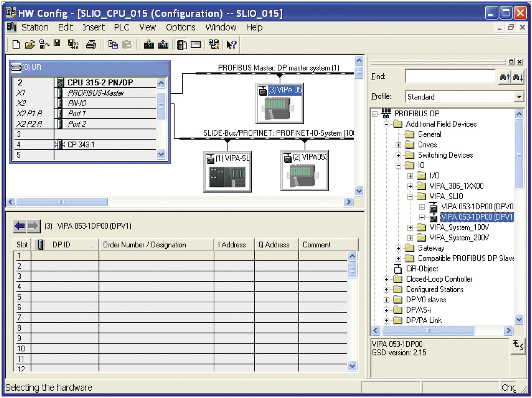Collapse the Additional Field Devices node
Screen dimensions: 532x398
click(x=387, y=124)
